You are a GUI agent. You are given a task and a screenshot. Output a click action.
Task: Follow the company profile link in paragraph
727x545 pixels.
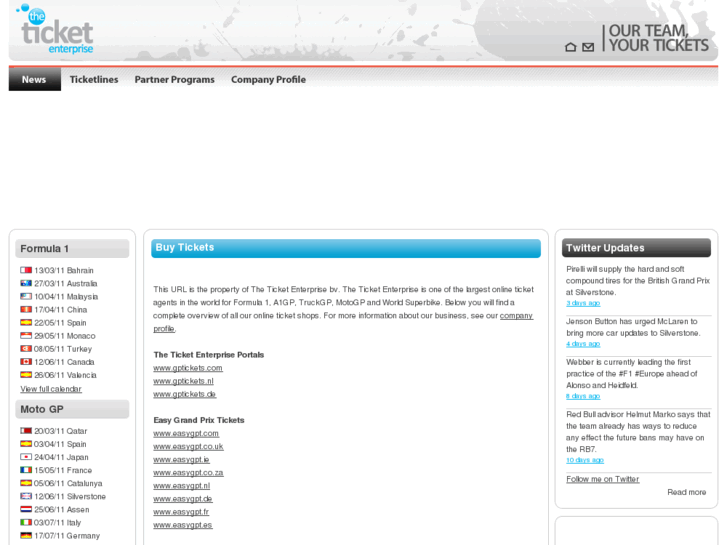click(x=516, y=315)
